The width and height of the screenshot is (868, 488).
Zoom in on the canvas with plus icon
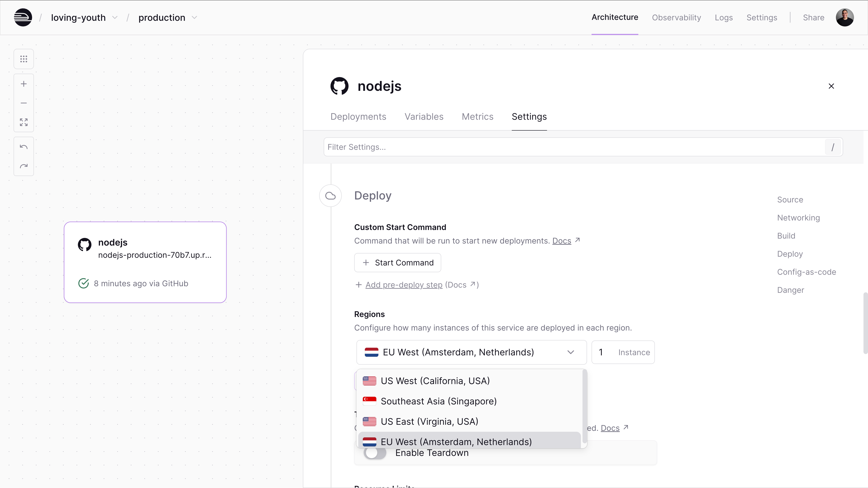pyautogui.click(x=24, y=84)
